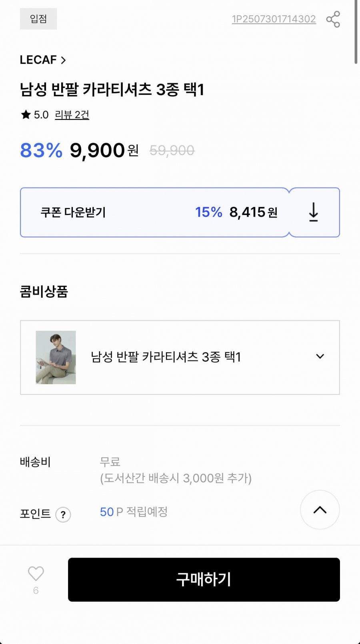Click the product code 1P2507301714302 link

pyautogui.click(x=274, y=19)
